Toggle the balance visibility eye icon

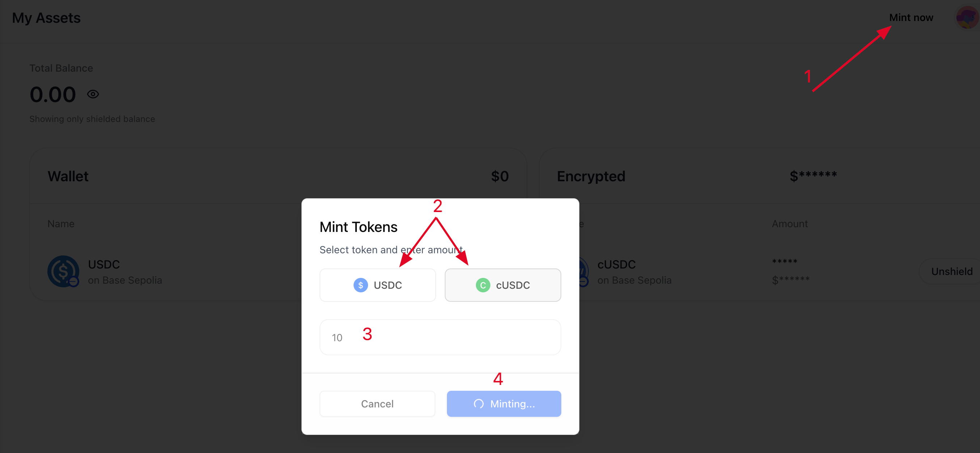(x=93, y=94)
